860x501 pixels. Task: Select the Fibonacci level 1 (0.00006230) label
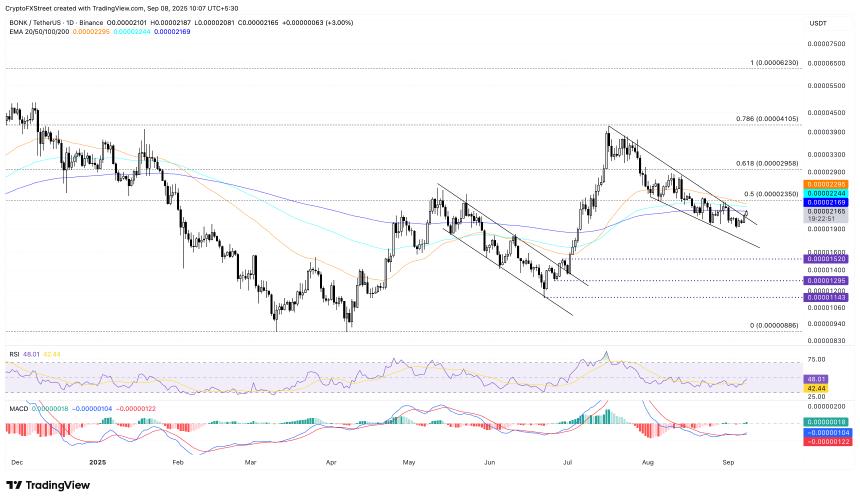tap(774, 63)
